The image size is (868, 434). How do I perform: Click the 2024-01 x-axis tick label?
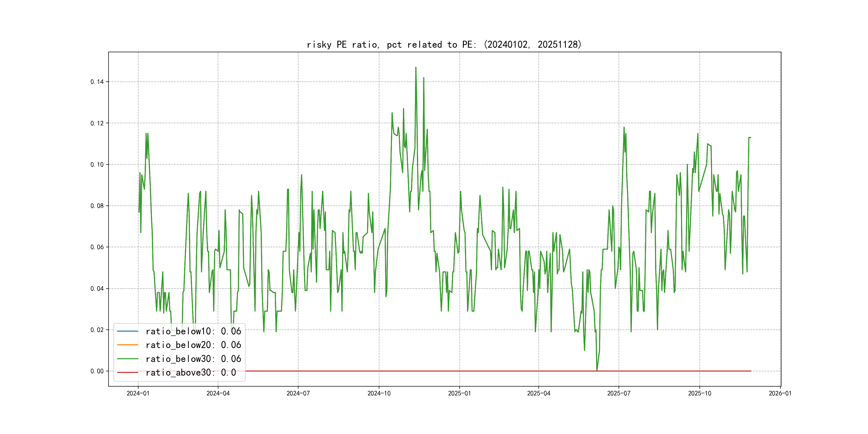(x=138, y=393)
